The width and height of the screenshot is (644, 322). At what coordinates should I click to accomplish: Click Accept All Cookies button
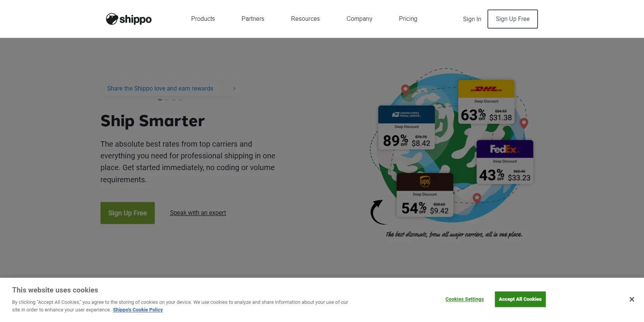tap(520, 299)
